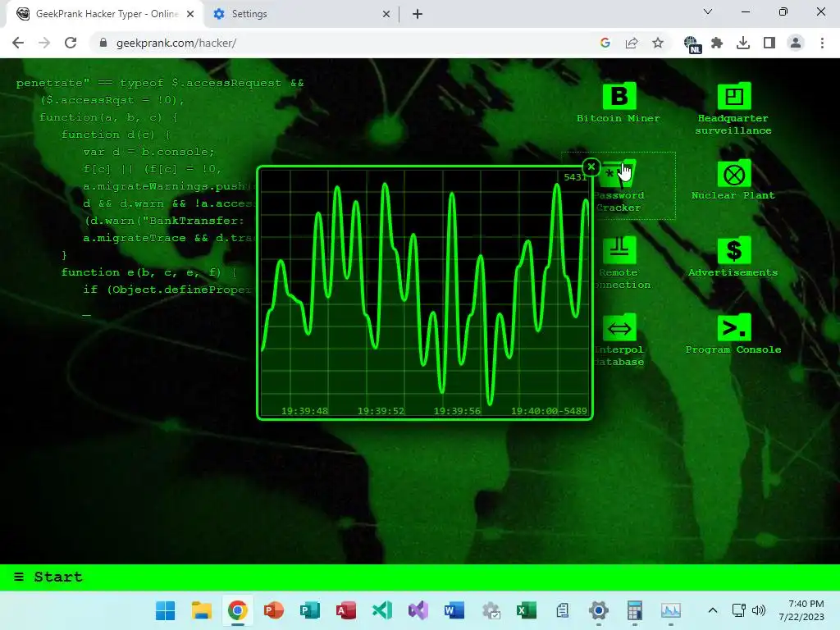The width and height of the screenshot is (840, 630).
Task: Go back to previous page
Action: tap(18, 43)
